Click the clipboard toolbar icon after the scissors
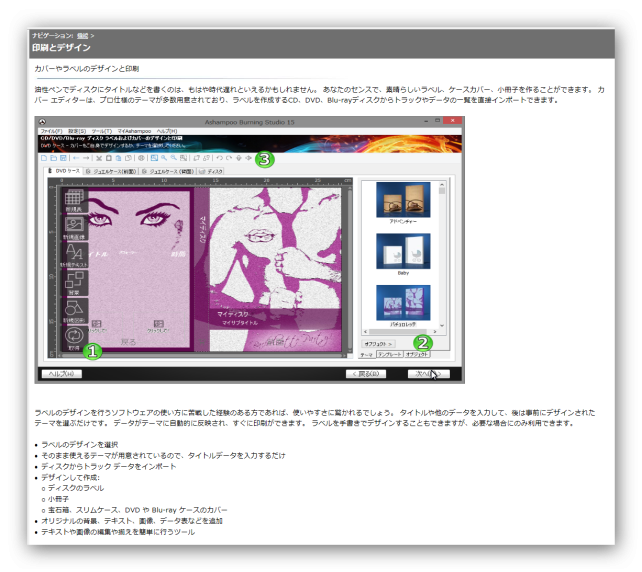The image size is (642, 572). [x=109, y=158]
